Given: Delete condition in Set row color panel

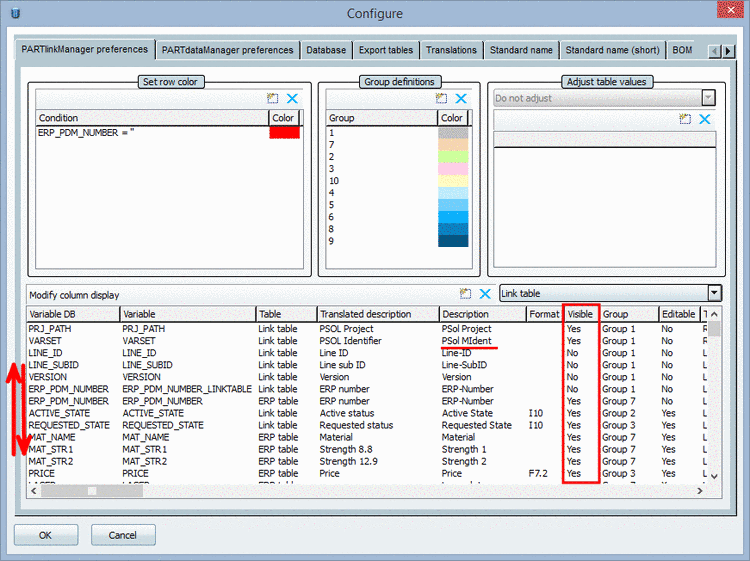Looking at the screenshot, I should 292,98.
